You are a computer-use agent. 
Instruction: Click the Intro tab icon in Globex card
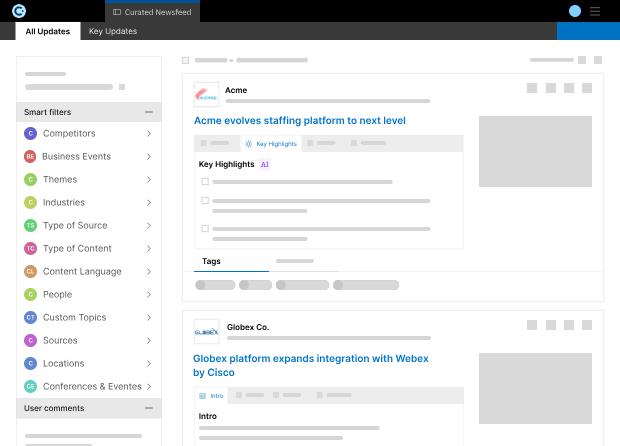click(202, 396)
